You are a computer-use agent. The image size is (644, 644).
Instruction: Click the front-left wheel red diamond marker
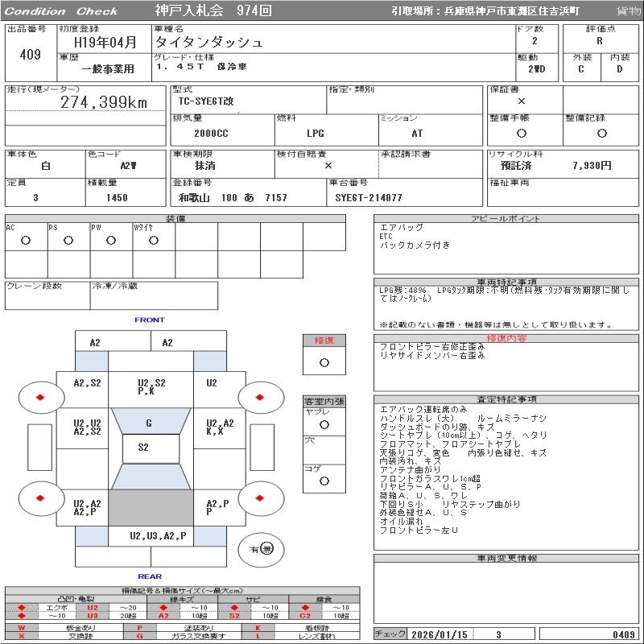(39, 397)
